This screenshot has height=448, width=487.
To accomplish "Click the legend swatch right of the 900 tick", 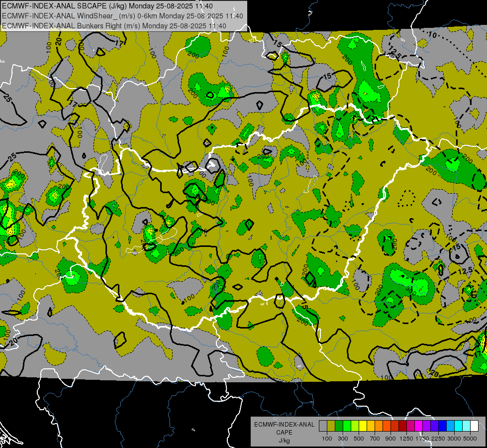I will point(395,426).
